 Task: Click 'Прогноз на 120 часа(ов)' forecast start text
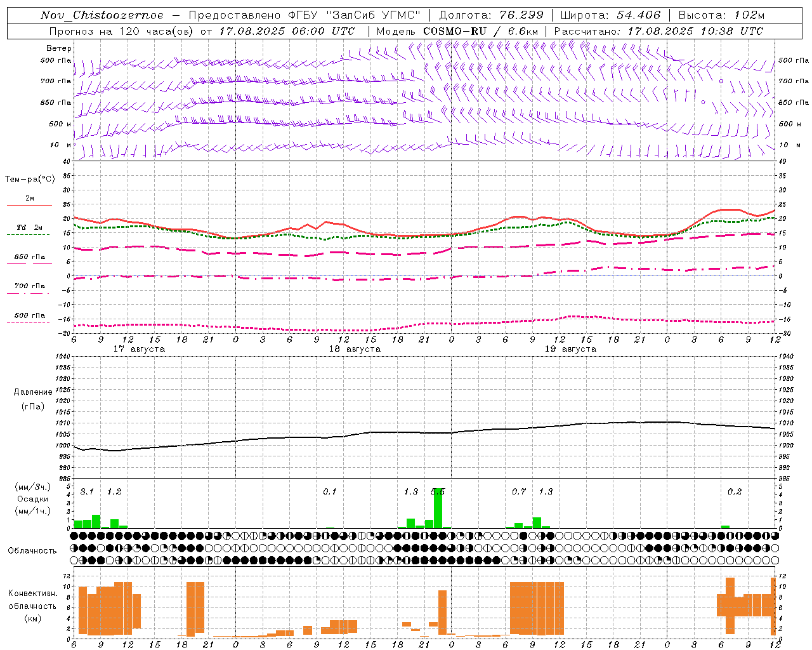tap(122, 31)
